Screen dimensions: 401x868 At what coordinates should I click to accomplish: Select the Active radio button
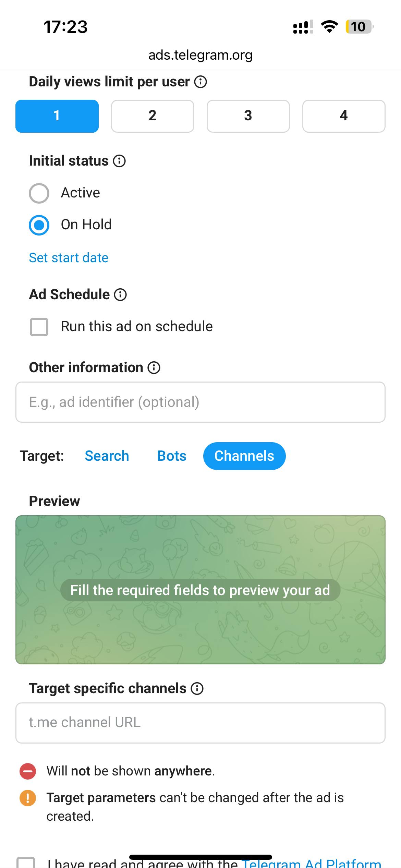(39, 193)
